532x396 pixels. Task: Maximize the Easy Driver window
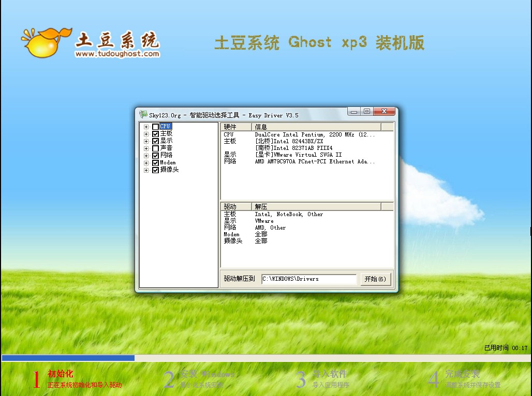point(367,111)
